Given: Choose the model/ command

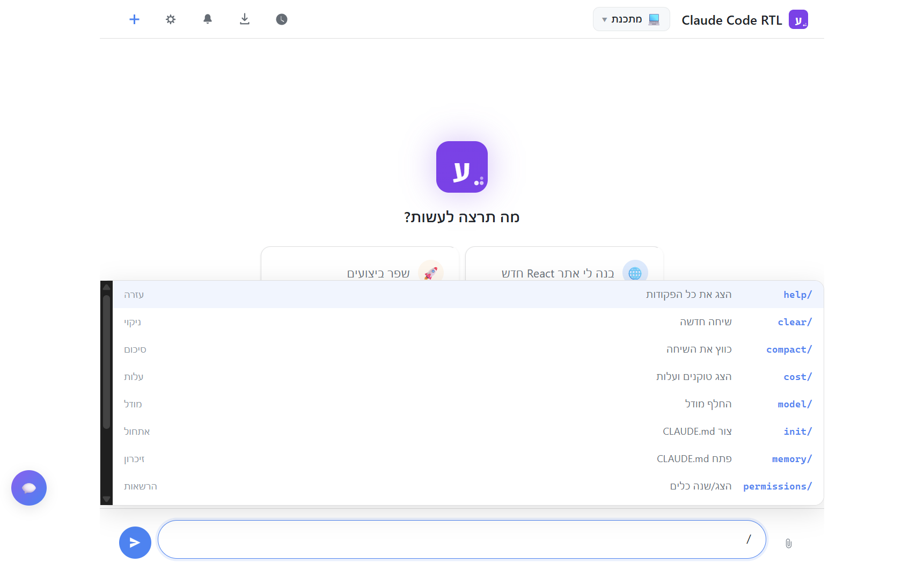Looking at the screenshot, I should (468, 404).
